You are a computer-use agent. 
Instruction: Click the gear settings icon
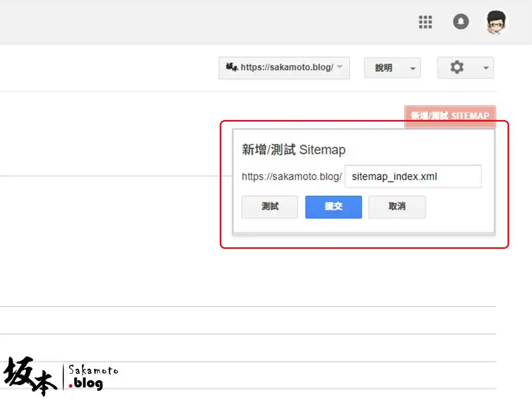coord(456,67)
